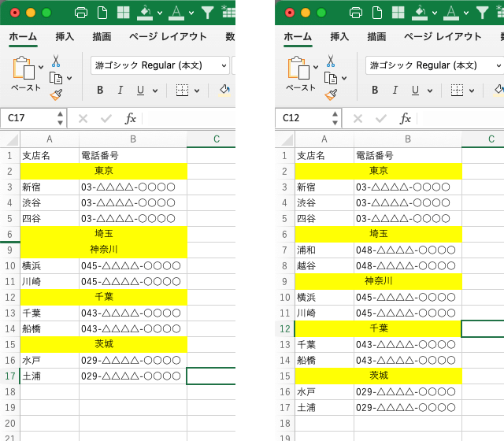Expand the borders dropdown arrow in the right window
The height and width of the screenshot is (441, 504).
click(x=475, y=91)
